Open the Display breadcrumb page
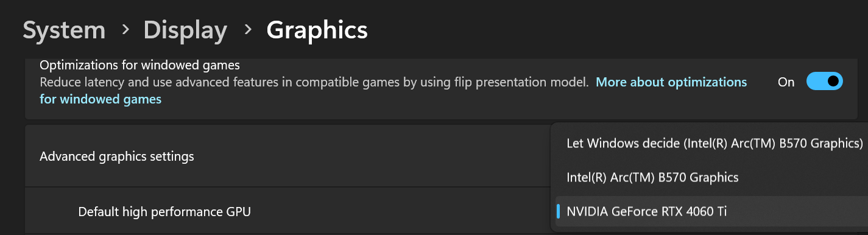 pos(185,30)
